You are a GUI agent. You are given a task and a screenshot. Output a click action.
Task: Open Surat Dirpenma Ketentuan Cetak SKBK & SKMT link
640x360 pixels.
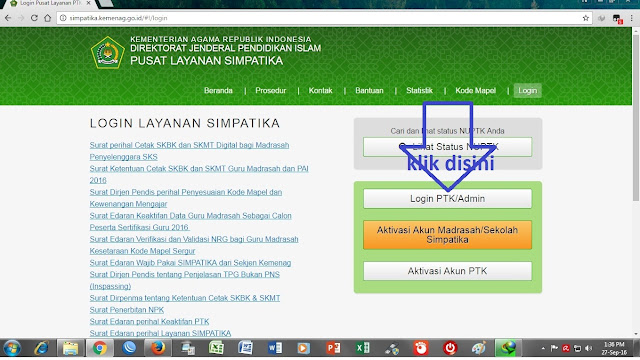coord(185,298)
